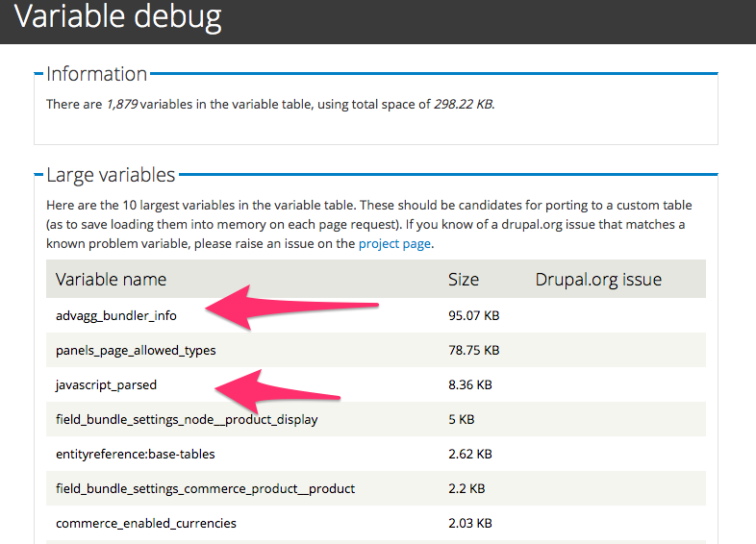Click the Drupal.org issue column header
Viewport: 756px width, 544px height.
point(598,280)
